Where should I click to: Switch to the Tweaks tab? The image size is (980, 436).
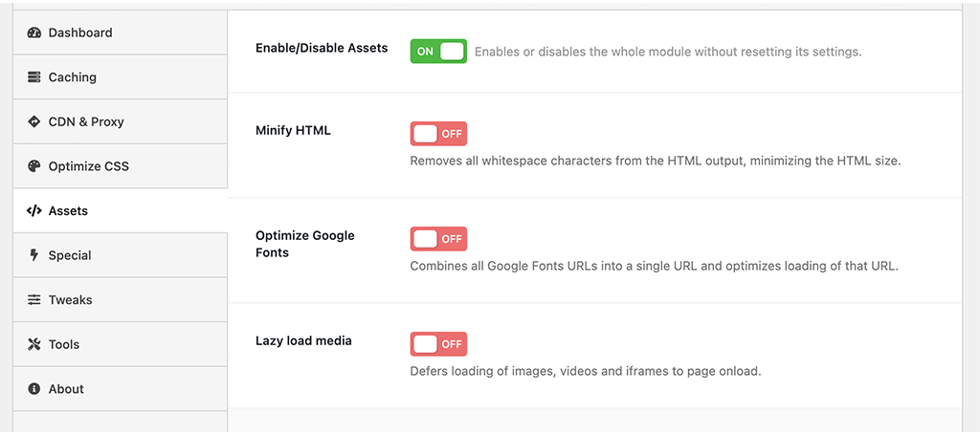pyautogui.click(x=71, y=300)
